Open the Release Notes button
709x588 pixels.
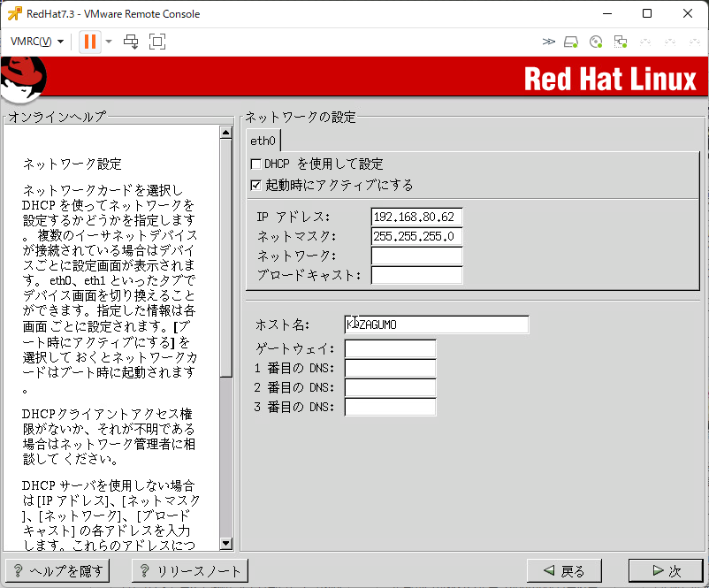tap(190, 571)
